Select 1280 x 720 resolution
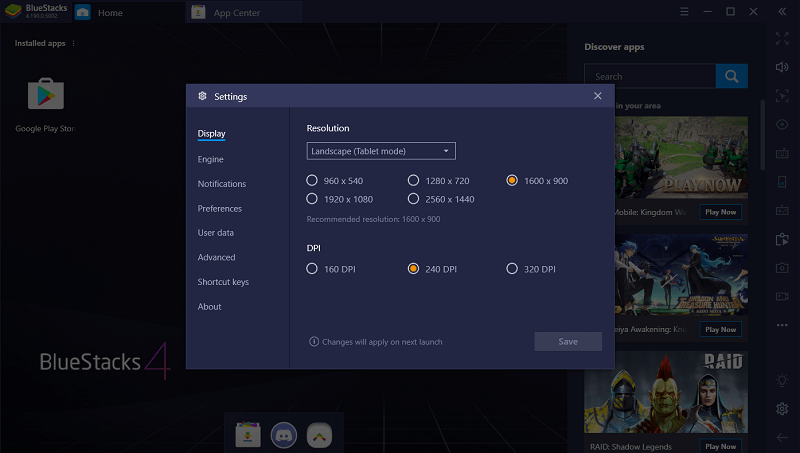The width and height of the screenshot is (800, 453). click(413, 180)
